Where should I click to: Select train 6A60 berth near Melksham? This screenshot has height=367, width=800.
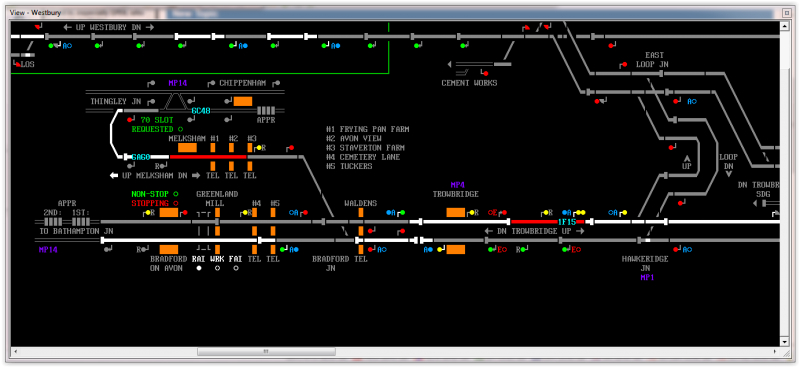click(x=140, y=157)
